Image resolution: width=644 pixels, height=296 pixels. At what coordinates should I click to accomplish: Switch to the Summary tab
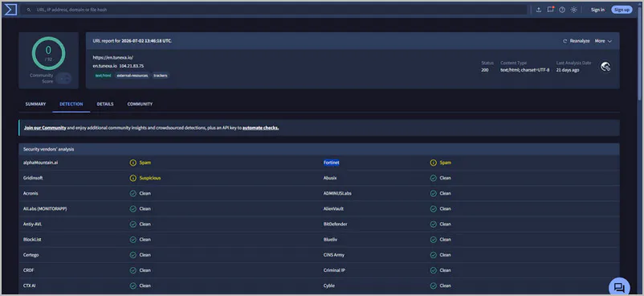35,104
